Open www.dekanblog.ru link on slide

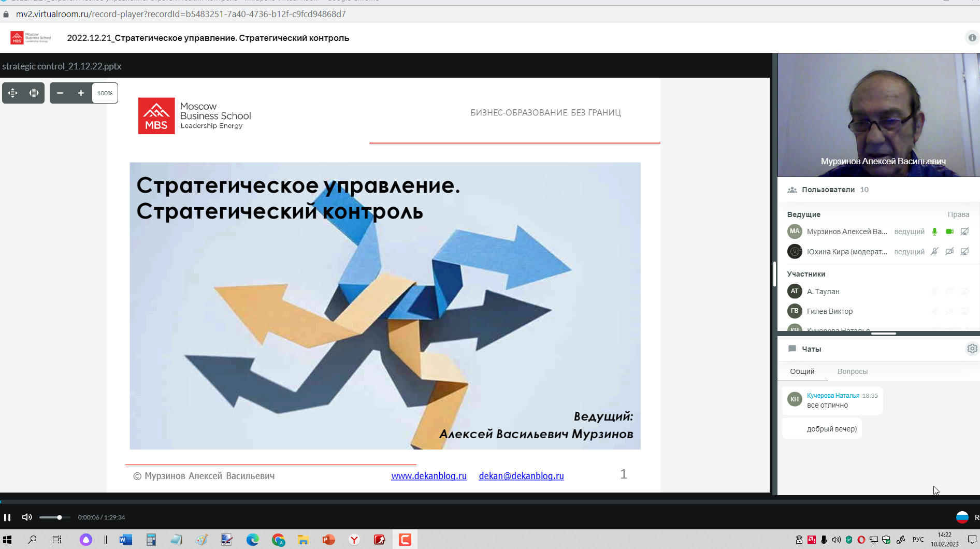click(429, 475)
